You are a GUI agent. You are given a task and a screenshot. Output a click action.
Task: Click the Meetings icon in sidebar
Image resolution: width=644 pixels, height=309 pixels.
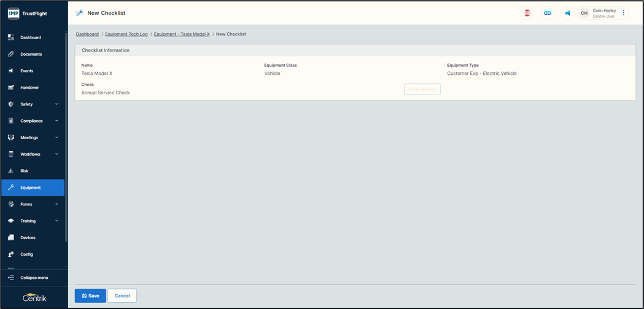click(11, 137)
